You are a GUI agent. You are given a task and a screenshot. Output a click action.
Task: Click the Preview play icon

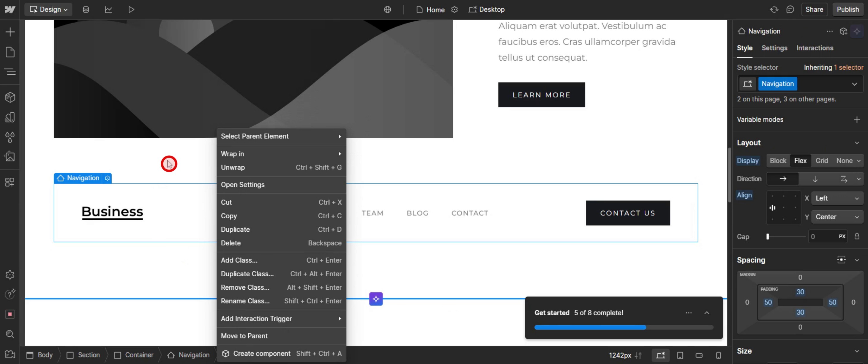point(131,10)
